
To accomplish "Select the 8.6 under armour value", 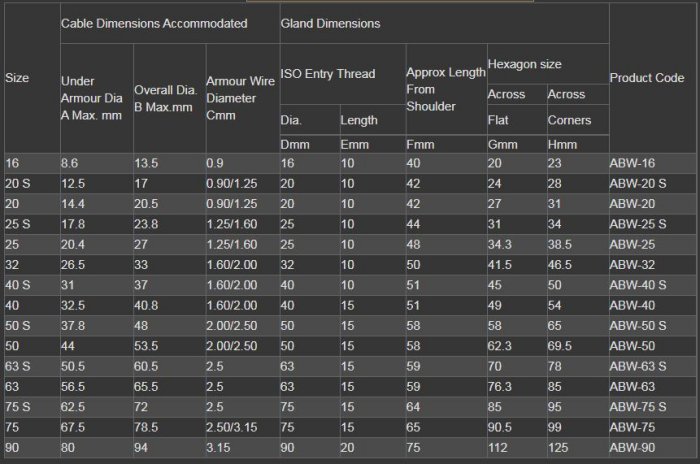I will click(x=70, y=163).
